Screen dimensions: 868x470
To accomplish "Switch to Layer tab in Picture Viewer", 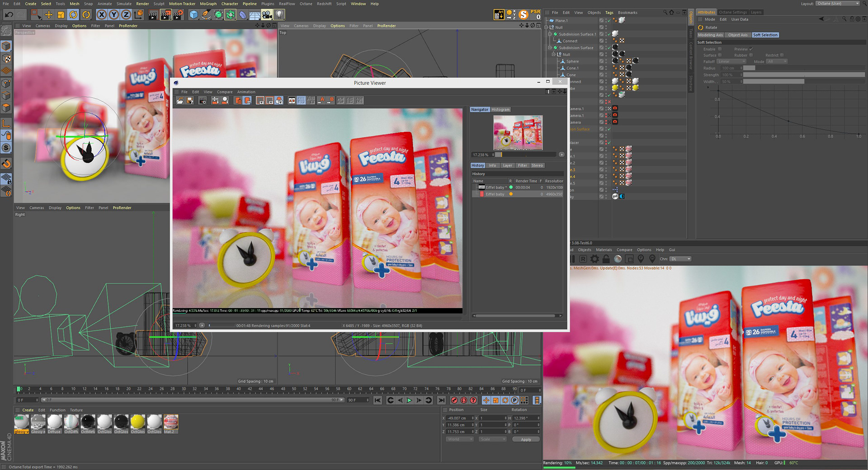I will coord(507,165).
